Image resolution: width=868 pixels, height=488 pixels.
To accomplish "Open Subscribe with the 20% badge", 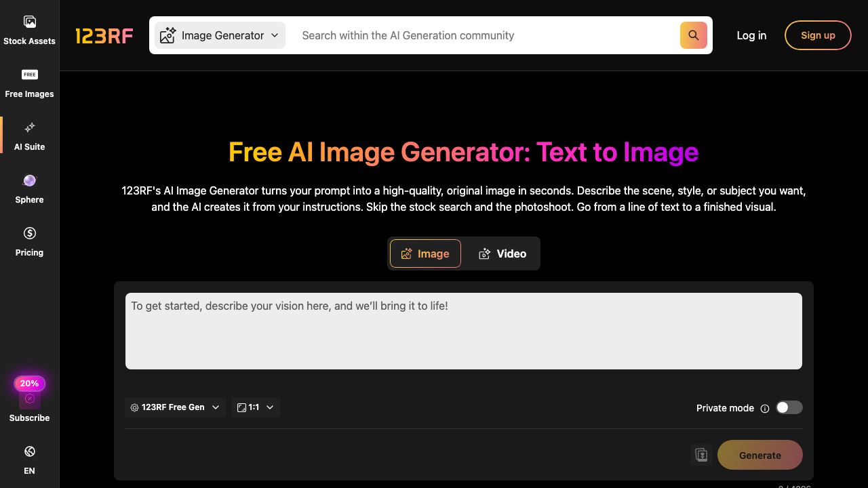I will pos(29,400).
